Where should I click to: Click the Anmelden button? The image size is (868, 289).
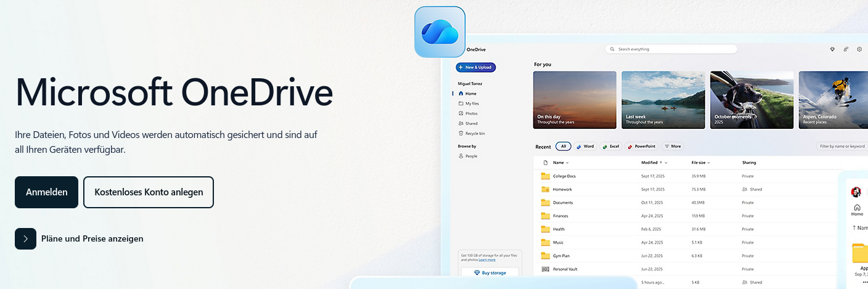(x=47, y=192)
